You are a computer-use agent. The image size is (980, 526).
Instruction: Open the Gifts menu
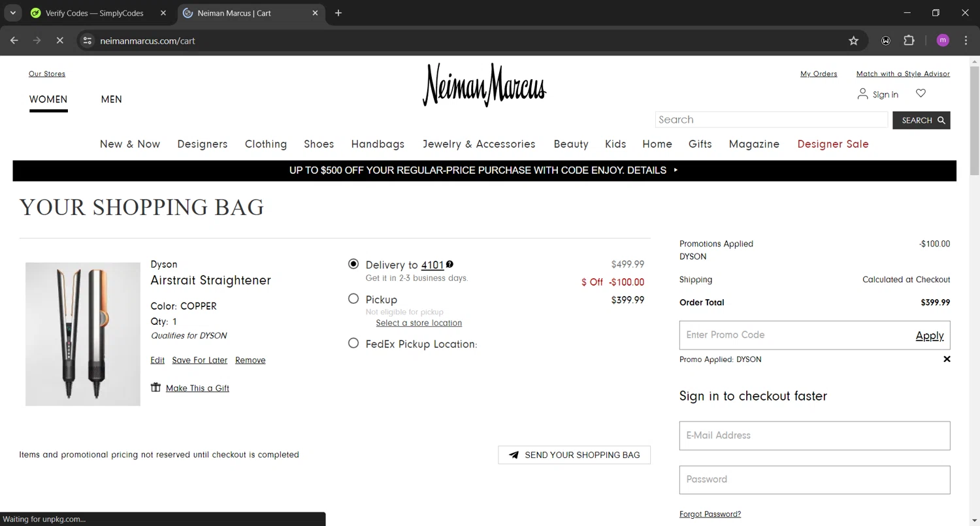(x=700, y=144)
